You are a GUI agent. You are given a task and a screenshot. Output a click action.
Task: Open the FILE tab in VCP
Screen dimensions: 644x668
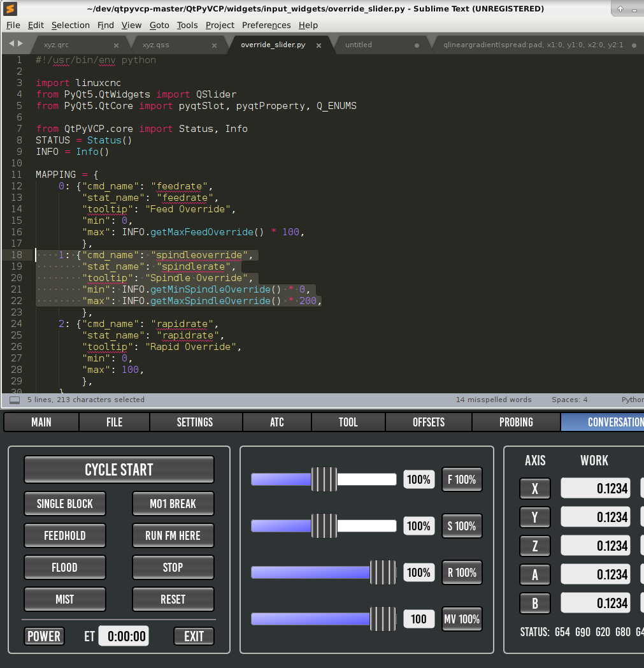coord(115,422)
